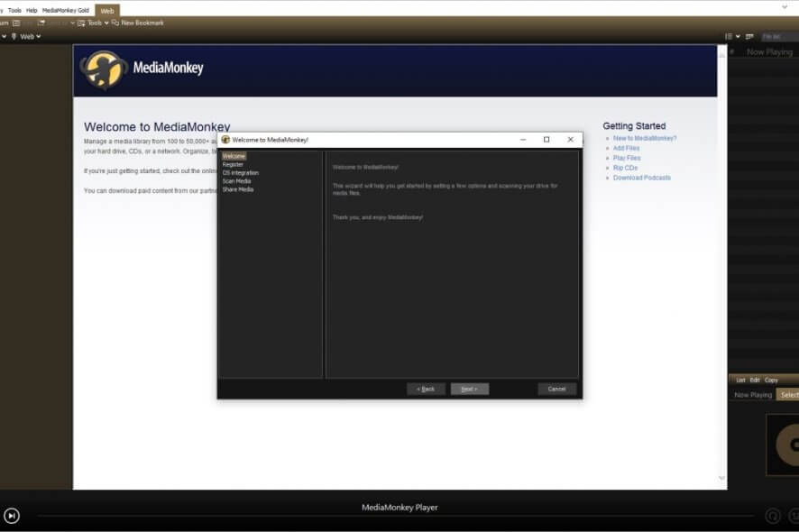
Task: Open the Tools menu in the menu bar
Action: pos(14,10)
